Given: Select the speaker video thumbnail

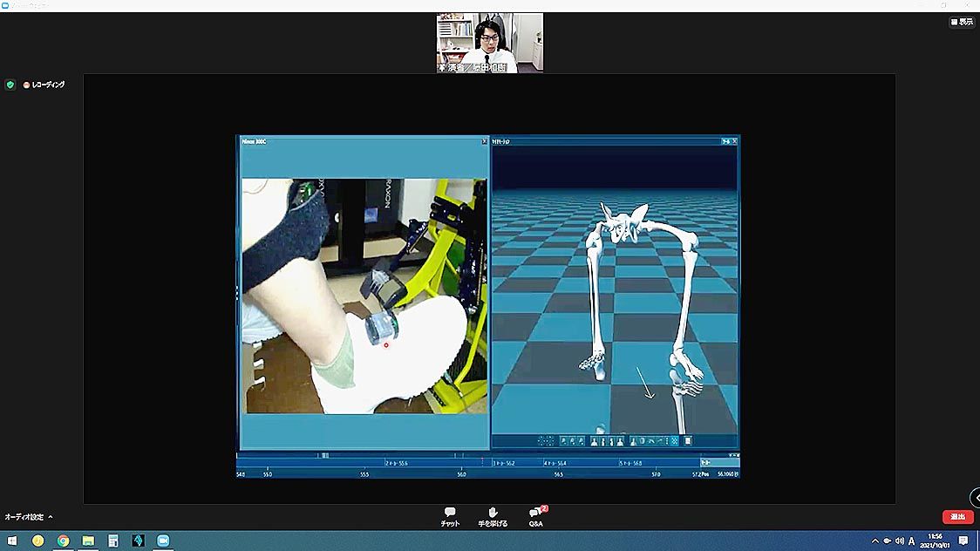Looking at the screenshot, I should tap(489, 42).
